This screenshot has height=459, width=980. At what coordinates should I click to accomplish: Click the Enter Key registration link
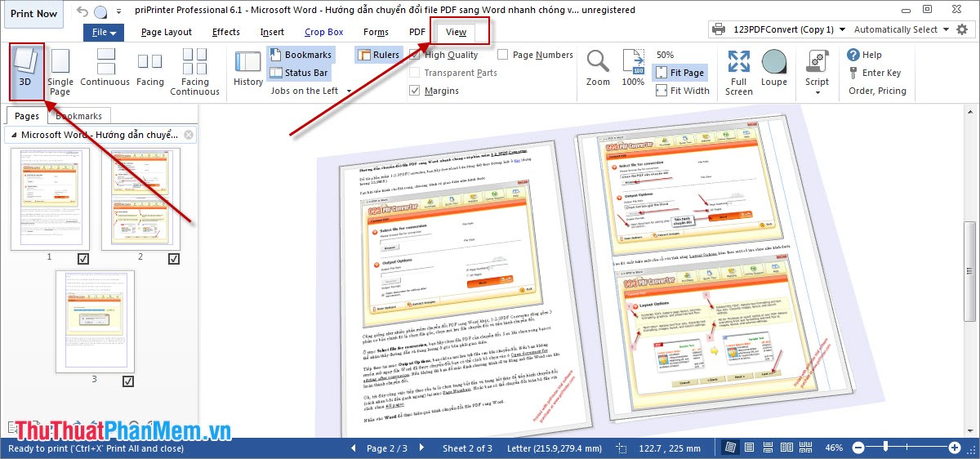[x=880, y=73]
